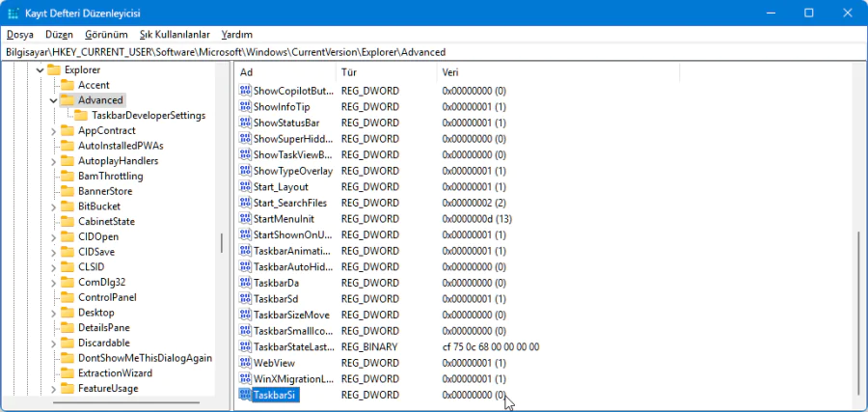
Task: Collapse the Advanced key in tree
Action: tap(53, 100)
